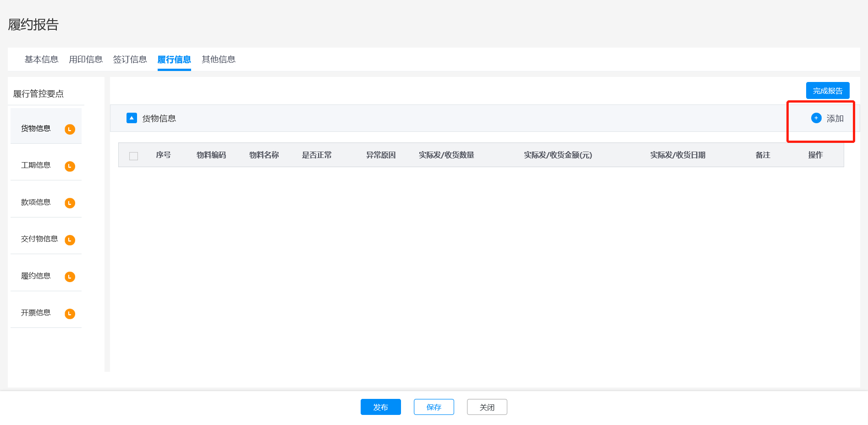Tick the select-all checkbox in table header

[134, 156]
